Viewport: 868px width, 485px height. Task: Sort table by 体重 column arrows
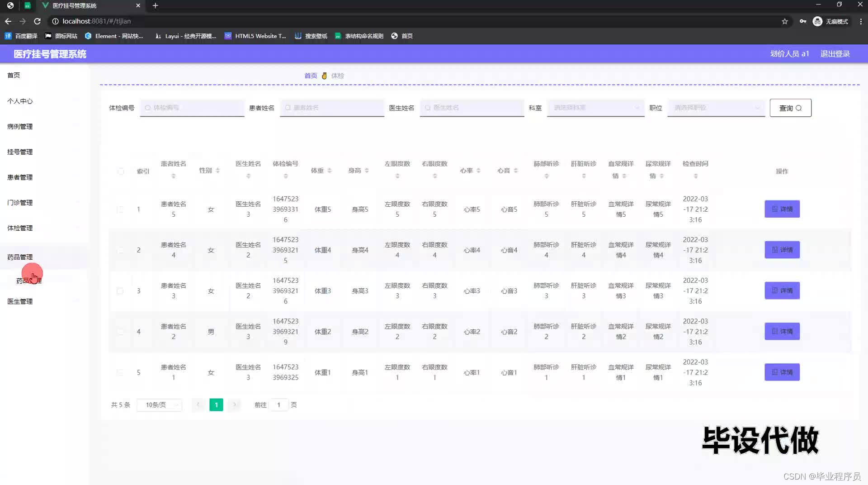pyautogui.click(x=330, y=171)
